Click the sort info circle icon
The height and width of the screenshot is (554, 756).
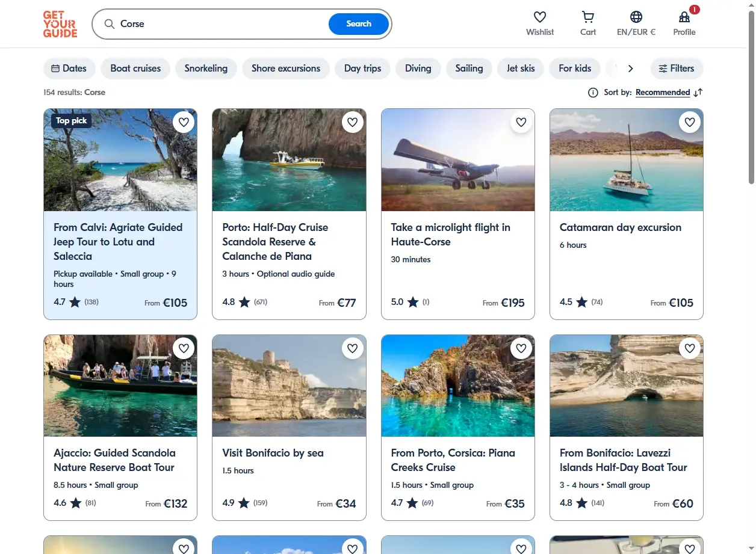593,93
